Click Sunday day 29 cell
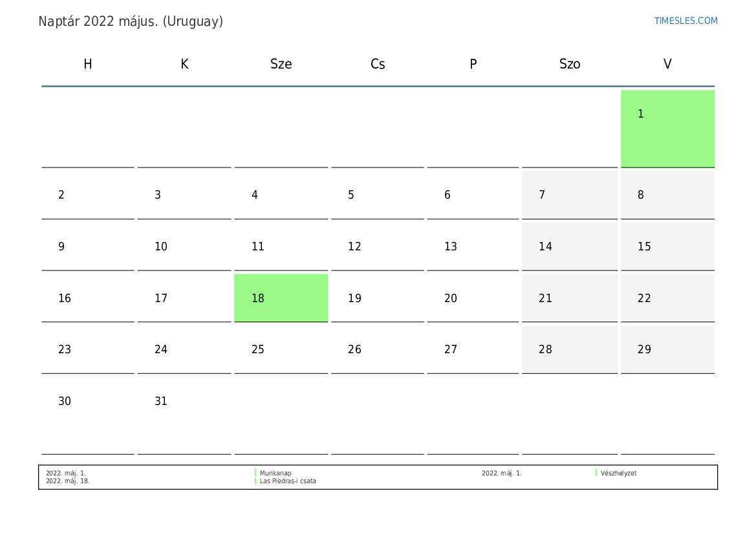 pyautogui.click(x=667, y=349)
